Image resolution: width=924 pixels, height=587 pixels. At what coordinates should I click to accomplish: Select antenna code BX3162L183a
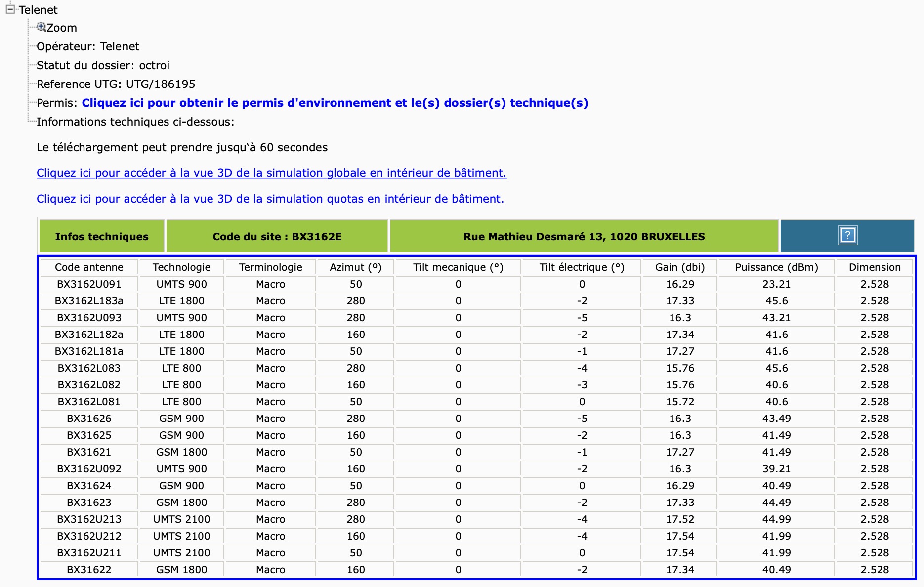click(89, 301)
